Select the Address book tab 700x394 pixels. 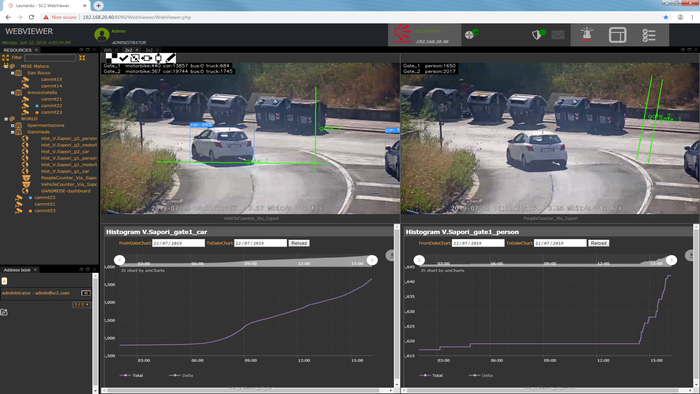[17, 270]
